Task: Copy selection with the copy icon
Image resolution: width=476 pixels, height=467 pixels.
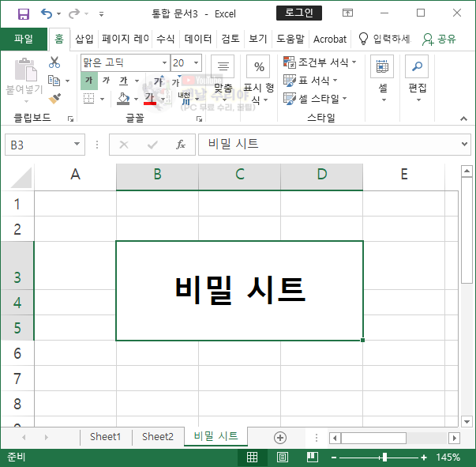Action: tap(54, 81)
